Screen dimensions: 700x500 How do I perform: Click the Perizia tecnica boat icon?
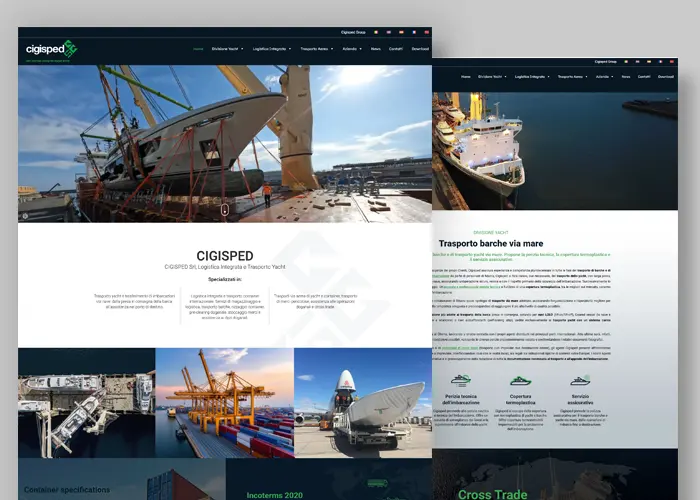[461, 380]
